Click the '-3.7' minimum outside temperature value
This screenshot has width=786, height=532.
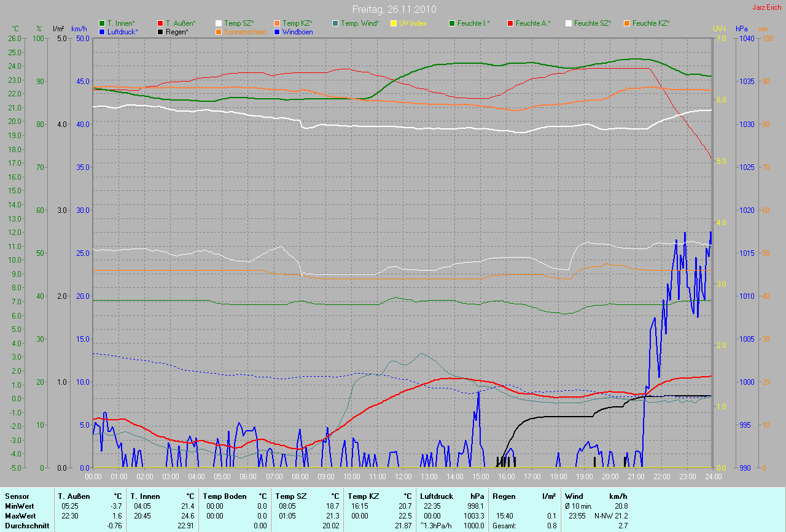click(116, 506)
